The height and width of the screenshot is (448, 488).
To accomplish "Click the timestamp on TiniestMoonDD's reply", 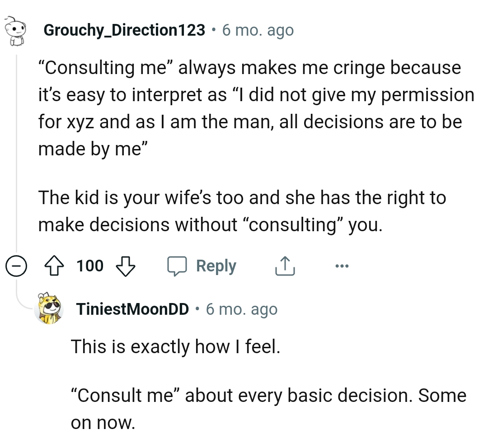I will point(242,310).
